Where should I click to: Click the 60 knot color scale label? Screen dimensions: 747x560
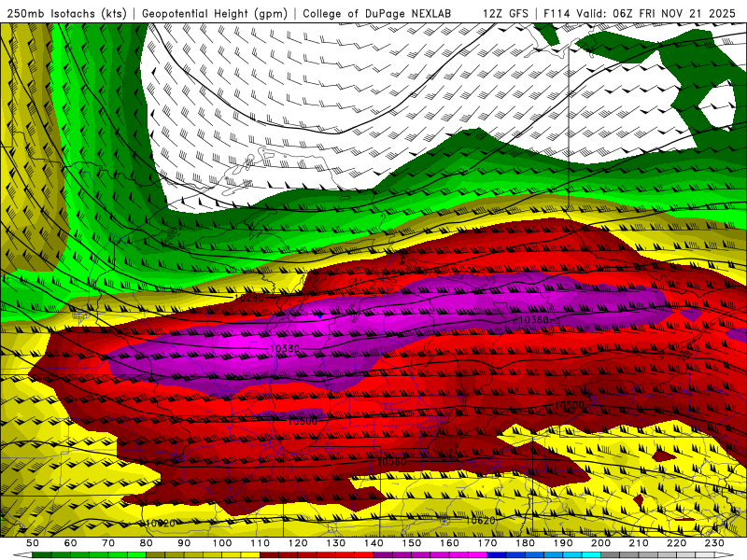click(71, 543)
